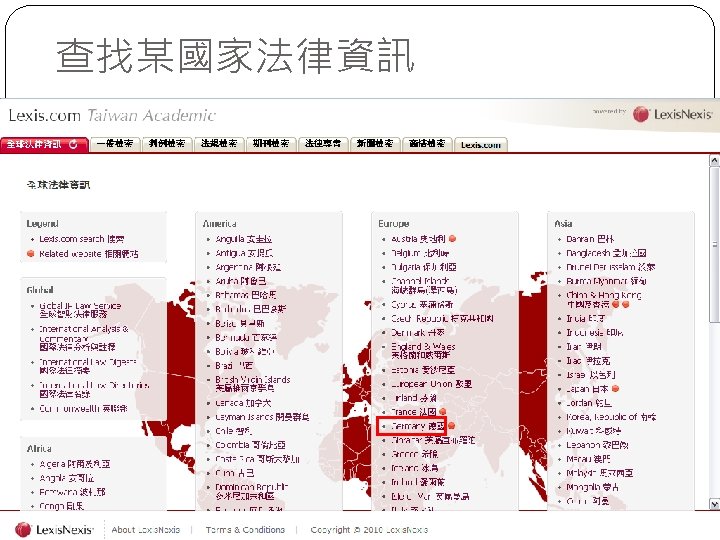This screenshot has height=540, width=720.
Task: Click Terms & Conditions in the footer
Action: [x=245, y=529]
